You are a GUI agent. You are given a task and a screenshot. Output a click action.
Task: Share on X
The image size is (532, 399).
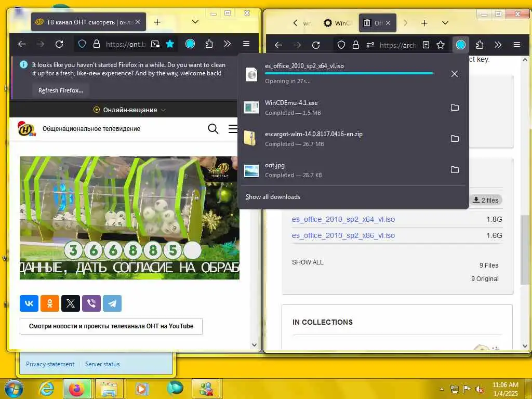(71, 303)
